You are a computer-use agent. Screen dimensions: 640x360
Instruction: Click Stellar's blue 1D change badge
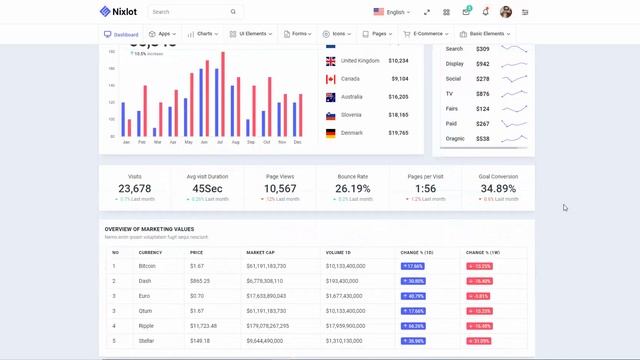coord(413,341)
